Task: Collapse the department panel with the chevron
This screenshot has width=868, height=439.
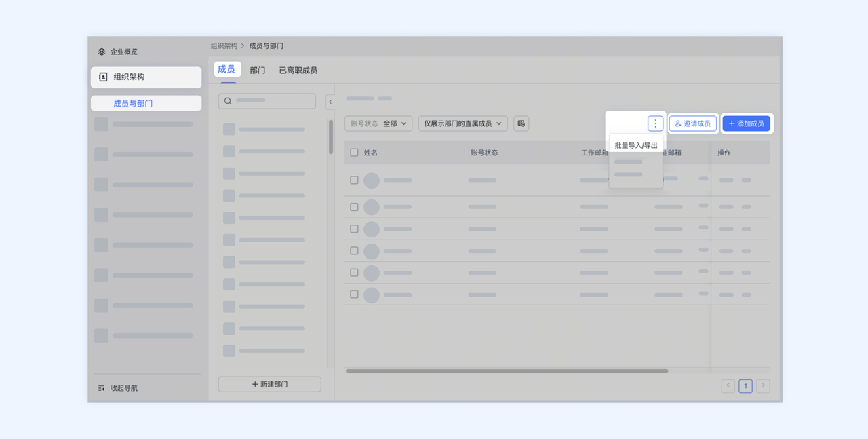Action: tap(330, 102)
